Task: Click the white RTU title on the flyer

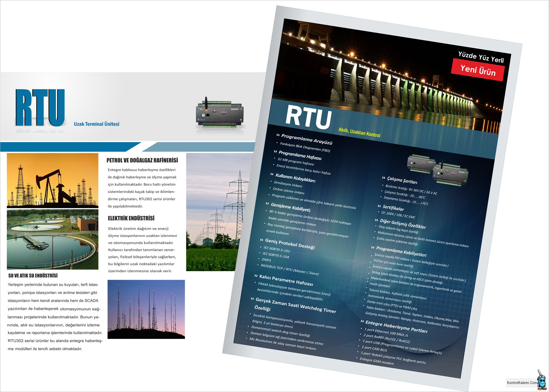Action: click(x=309, y=117)
